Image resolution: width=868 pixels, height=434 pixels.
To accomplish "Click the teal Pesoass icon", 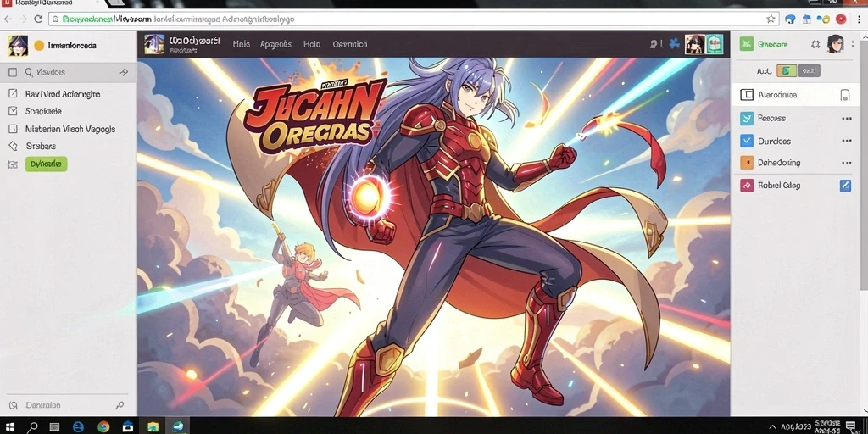I will (747, 118).
